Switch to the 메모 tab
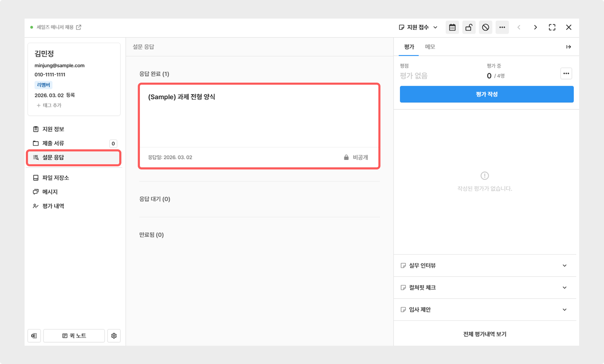The width and height of the screenshot is (604, 364). coord(430,47)
